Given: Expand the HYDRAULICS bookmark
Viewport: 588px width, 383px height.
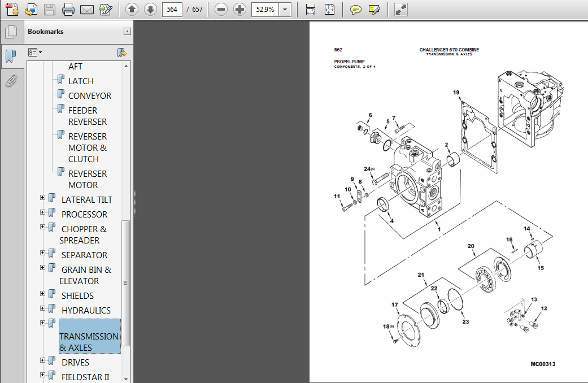Looking at the screenshot, I should (x=43, y=308).
